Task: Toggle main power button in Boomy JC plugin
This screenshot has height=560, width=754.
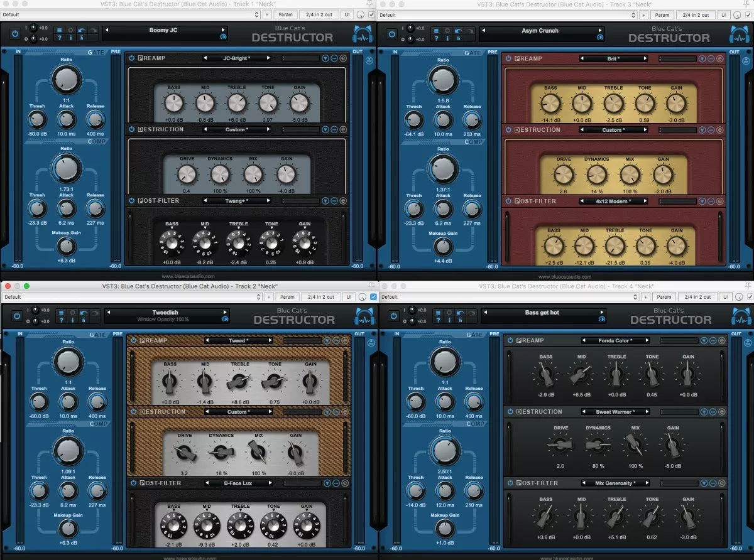Action: (x=14, y=34)
